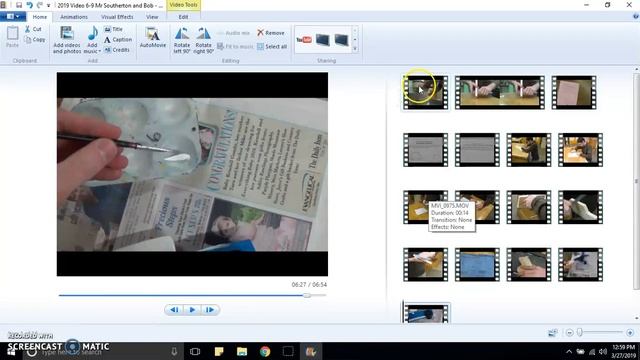The width and height of the screenshot is (640, 360).
Task: Launch Google Chrome from the taskbar
Action: (265, 351)
